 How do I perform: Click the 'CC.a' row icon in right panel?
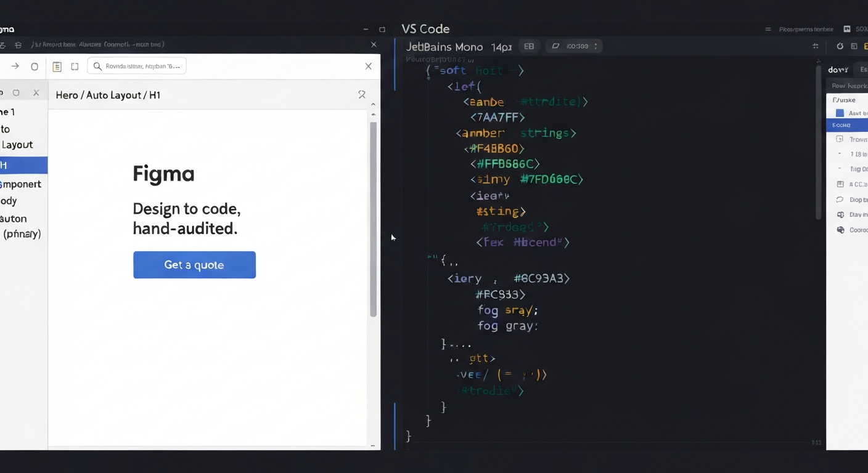click(x=840, y=184)
